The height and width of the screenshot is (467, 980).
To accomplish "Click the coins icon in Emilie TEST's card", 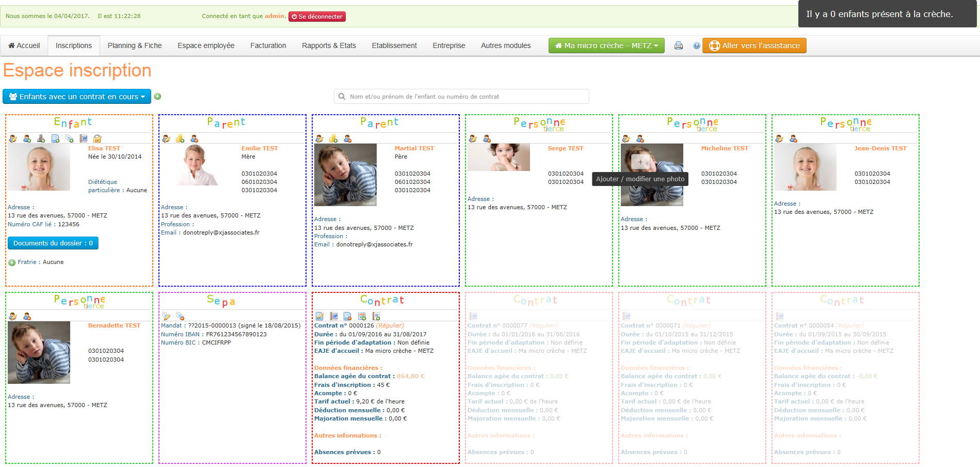I will click(x=180, y=138).
